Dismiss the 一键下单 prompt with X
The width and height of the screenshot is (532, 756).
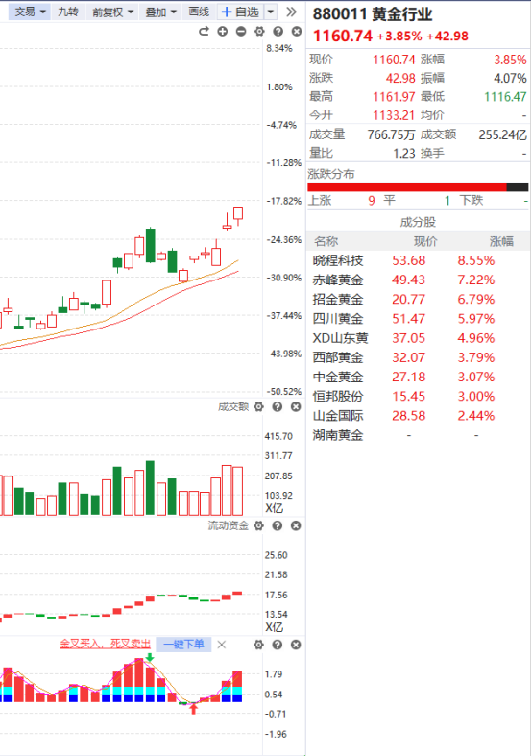222,645
